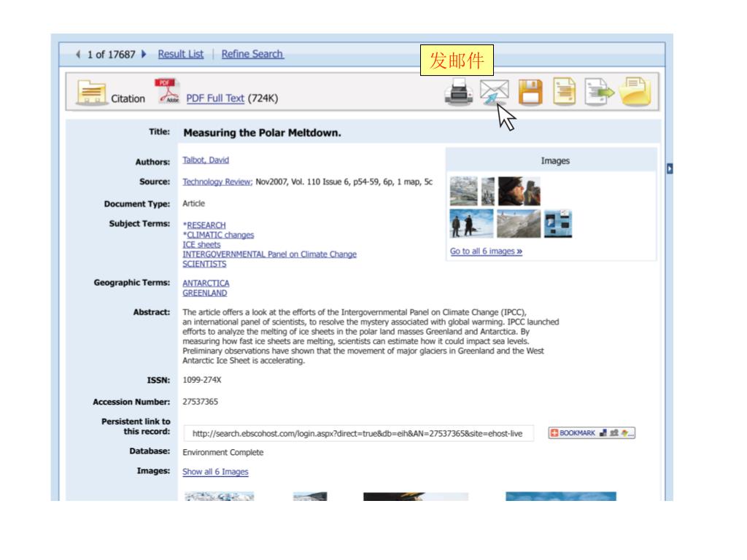Viewport: 747px width, 560px height.
Task: Open author Talbot, David link
Action: (205, 160)
